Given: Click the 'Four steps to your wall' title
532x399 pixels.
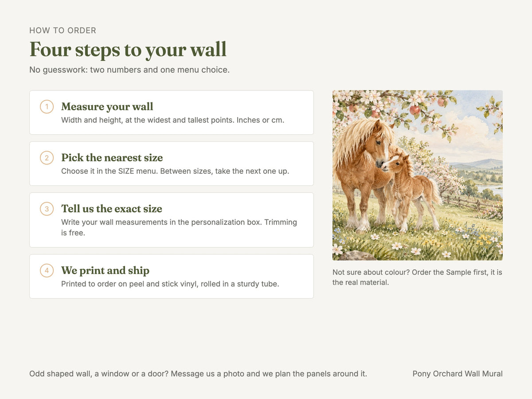Looking at the screenshot, I should tap(128, 49).
